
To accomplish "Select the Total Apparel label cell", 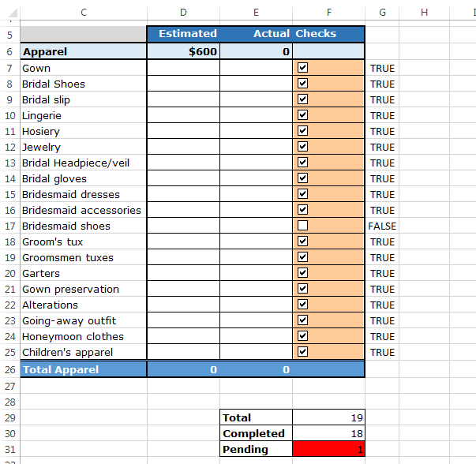I will [84, 369].
